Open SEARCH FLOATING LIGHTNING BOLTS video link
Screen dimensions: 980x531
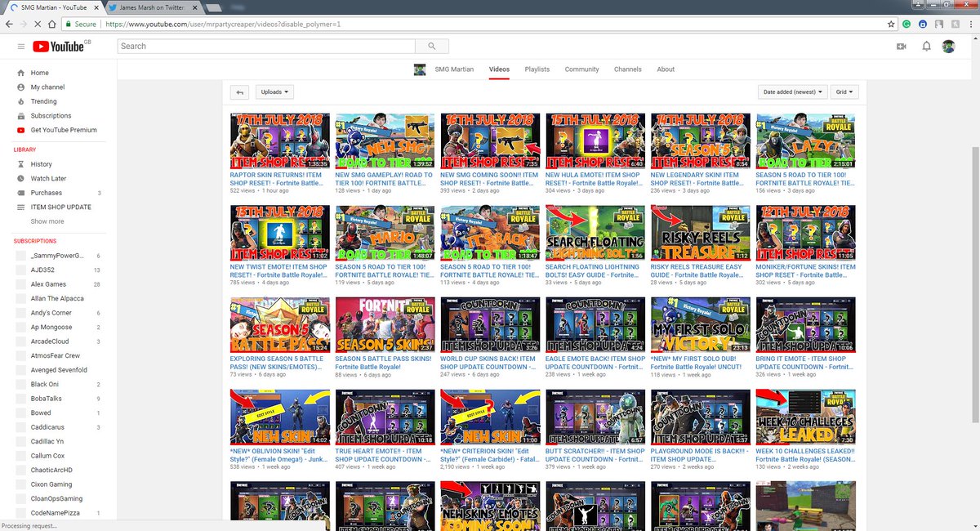point(595,270)
